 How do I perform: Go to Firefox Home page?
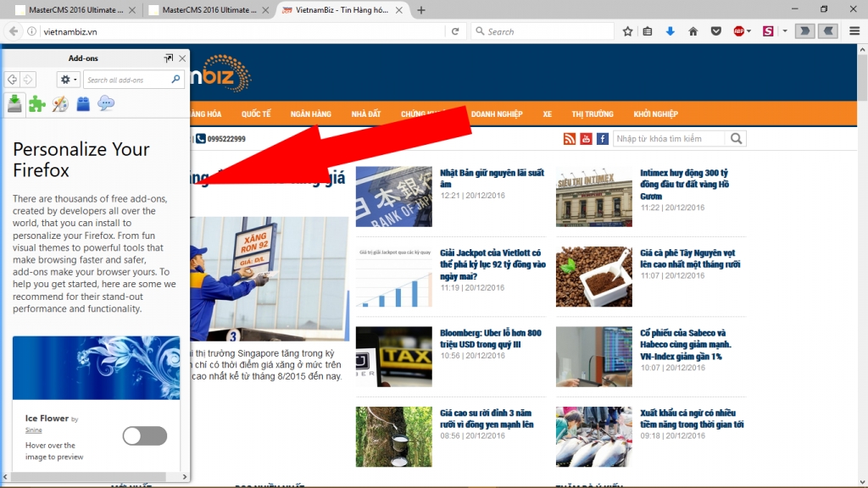click(x=693, y=31)
